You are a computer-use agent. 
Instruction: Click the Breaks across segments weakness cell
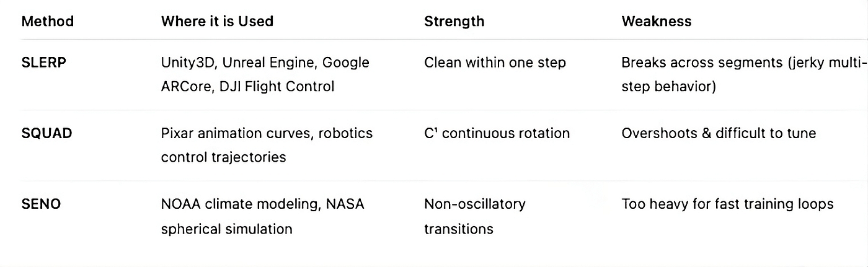coord(743,74)
